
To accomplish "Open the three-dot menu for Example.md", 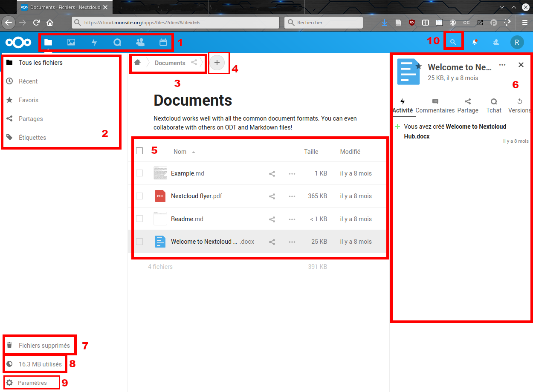I will [x=292, y=174].
